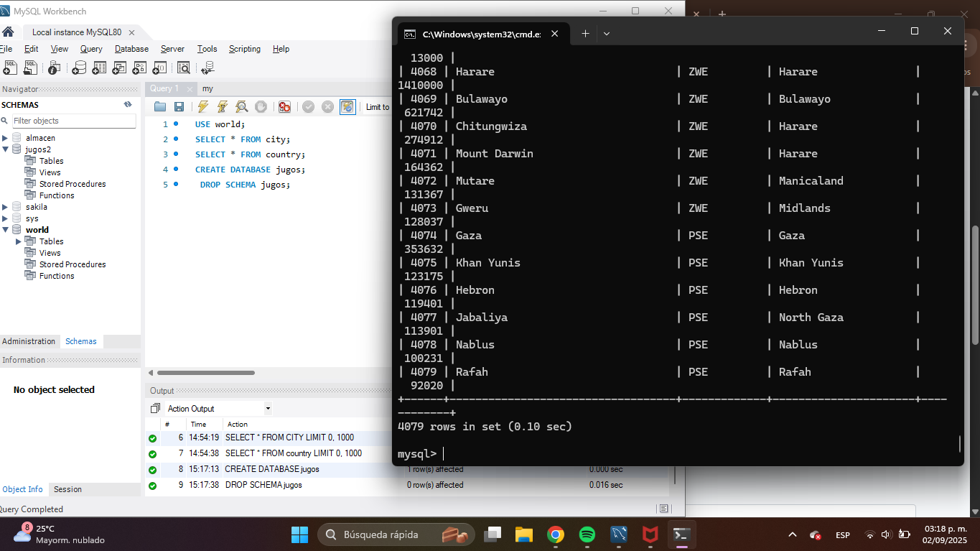Open the Edit menu
The height and width of the screenshot is (551, 980).
pyautogui.click(x=32, y=49)
